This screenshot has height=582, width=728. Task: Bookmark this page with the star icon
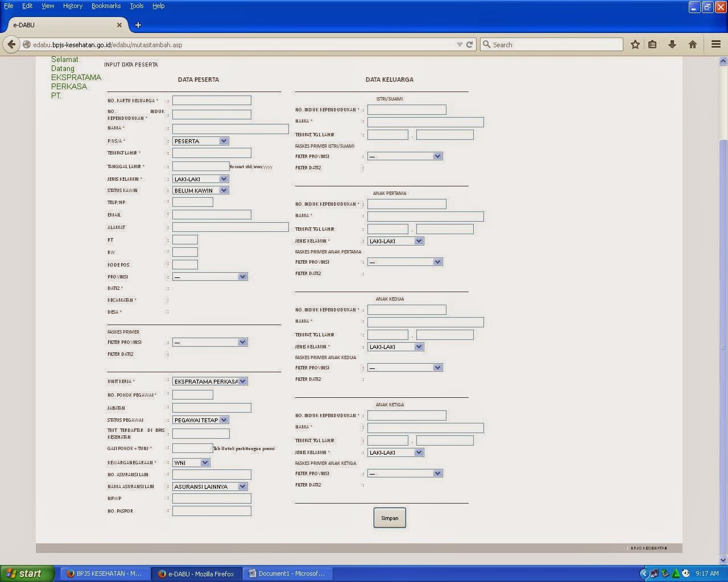[x=635, y=44]
